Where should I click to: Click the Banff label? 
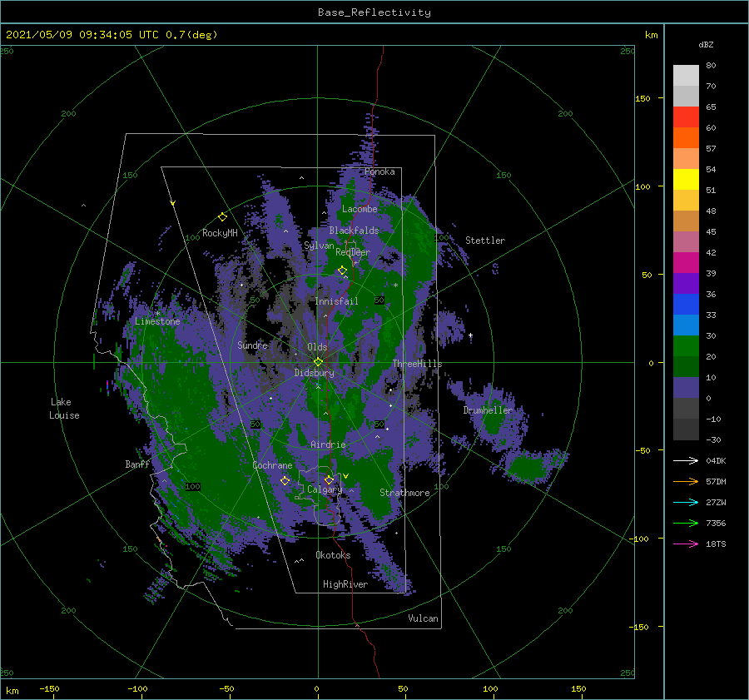pyautogui.click(x=137, y=464)
